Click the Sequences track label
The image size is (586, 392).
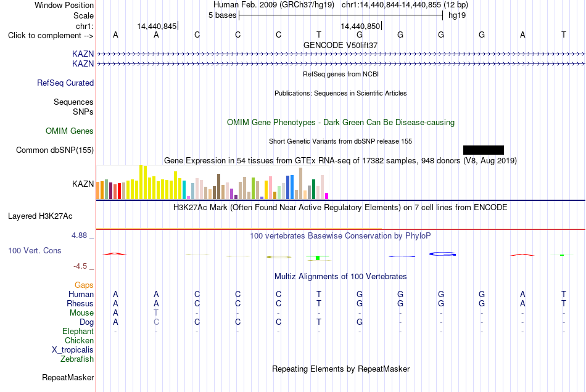coord(73,102)
